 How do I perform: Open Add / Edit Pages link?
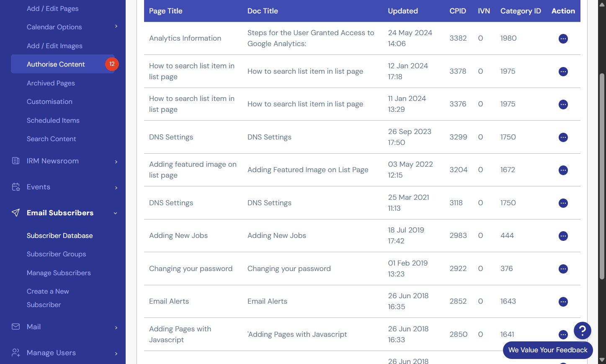click(52, 8)
